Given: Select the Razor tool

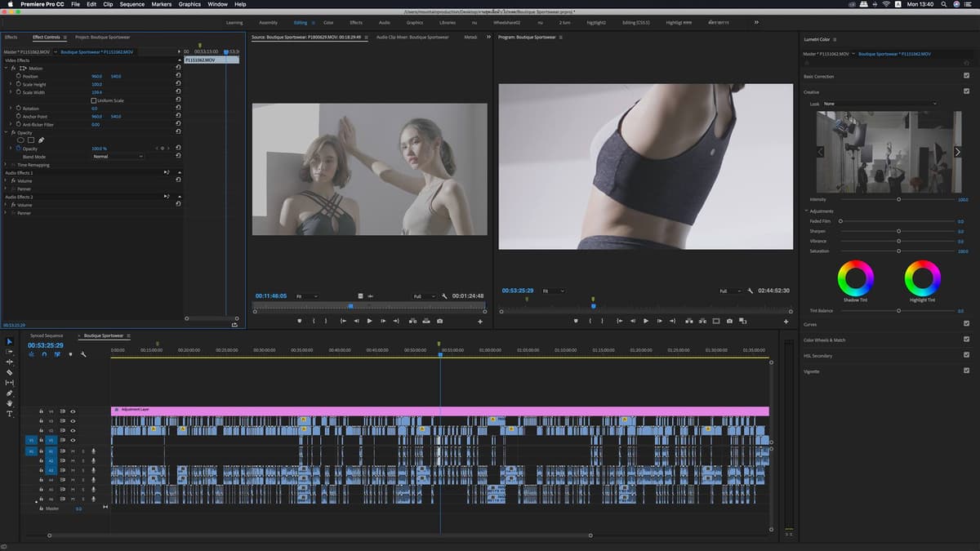Looking at the screenshot, I should coord(10,372).
